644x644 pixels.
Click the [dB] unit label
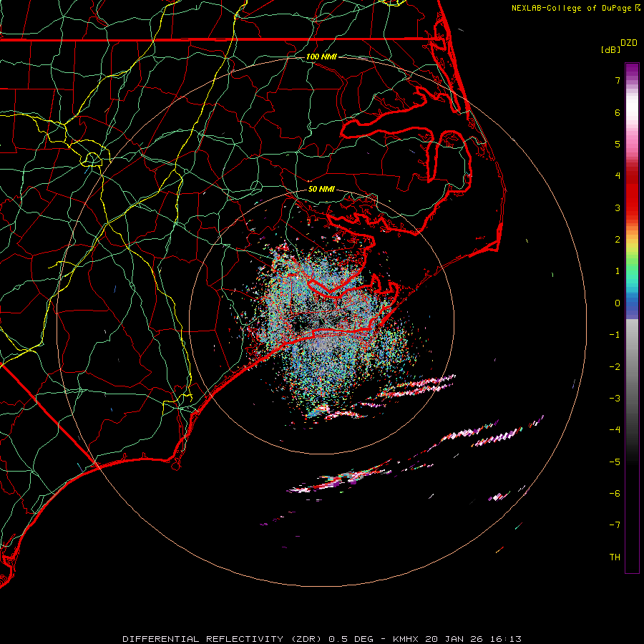[610, 49]
